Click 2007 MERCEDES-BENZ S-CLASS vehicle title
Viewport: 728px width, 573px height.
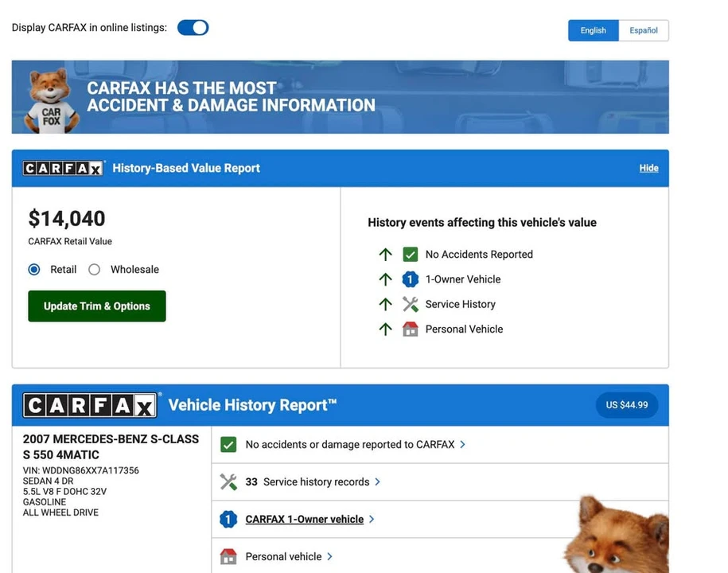tap(111, 446)
